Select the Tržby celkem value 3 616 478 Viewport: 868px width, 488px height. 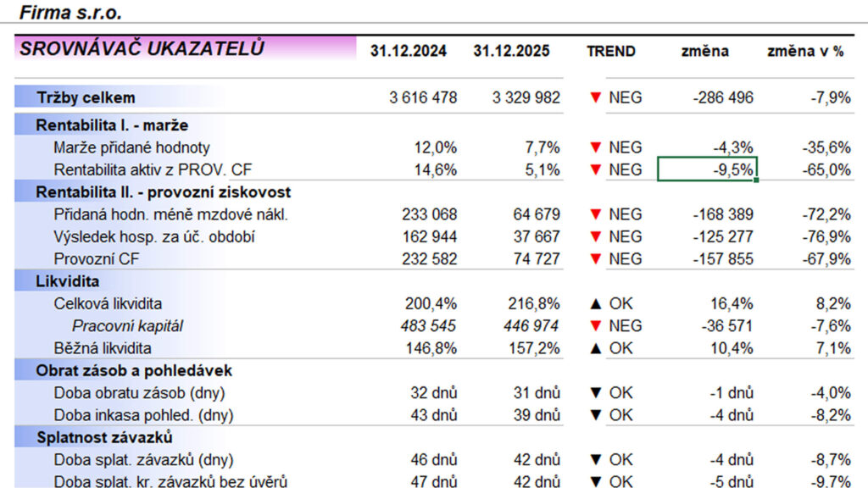coord(423,97)
